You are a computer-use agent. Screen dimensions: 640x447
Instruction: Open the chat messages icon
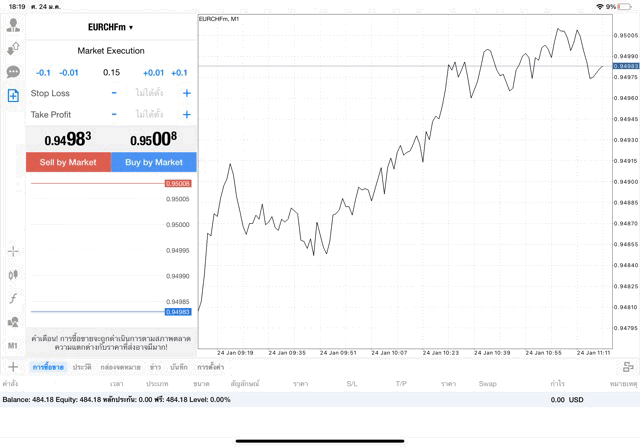(13, 72)
